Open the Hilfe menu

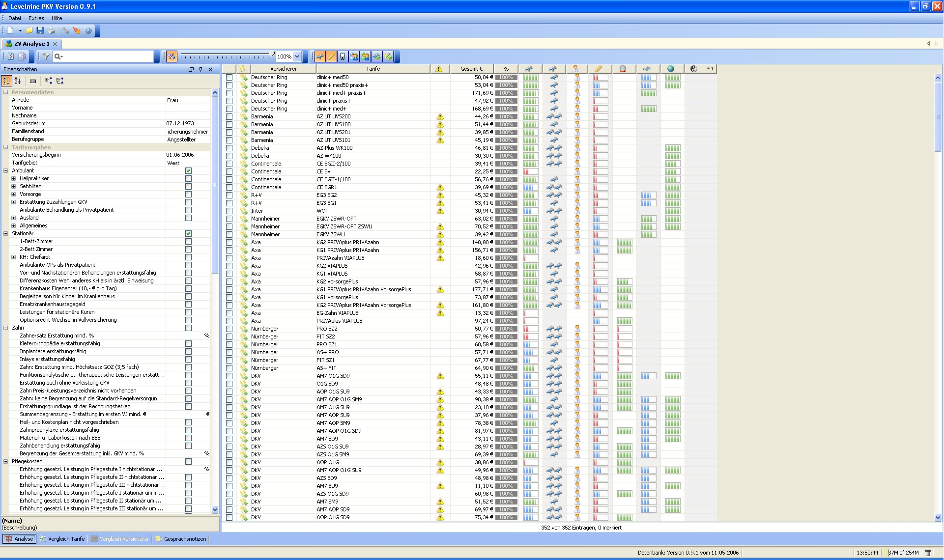57,18
